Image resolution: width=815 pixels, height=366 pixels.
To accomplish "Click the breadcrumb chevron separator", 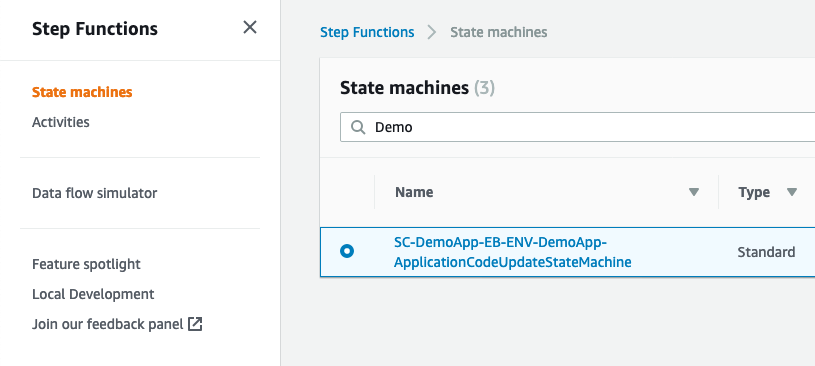I will 432,32.
